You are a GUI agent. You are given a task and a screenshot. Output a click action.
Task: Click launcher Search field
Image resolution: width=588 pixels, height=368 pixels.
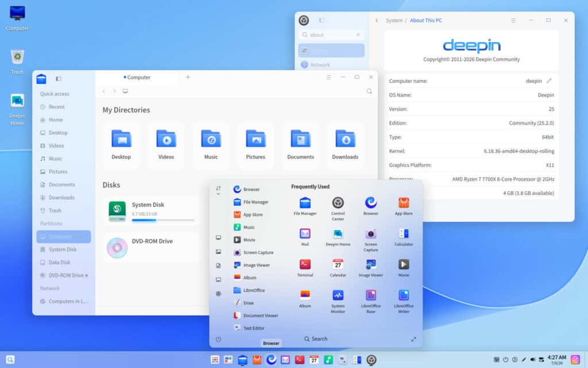coord(316,339)
